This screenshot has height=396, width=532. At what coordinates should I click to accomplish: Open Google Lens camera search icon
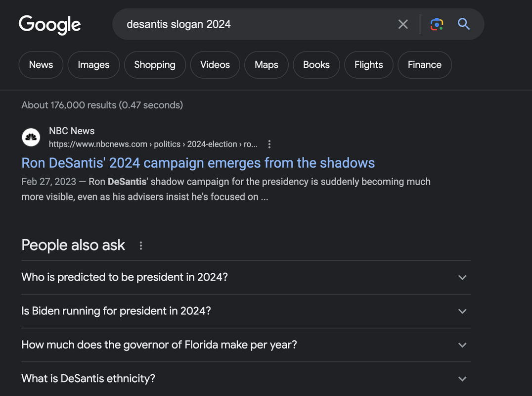(437, 24)
